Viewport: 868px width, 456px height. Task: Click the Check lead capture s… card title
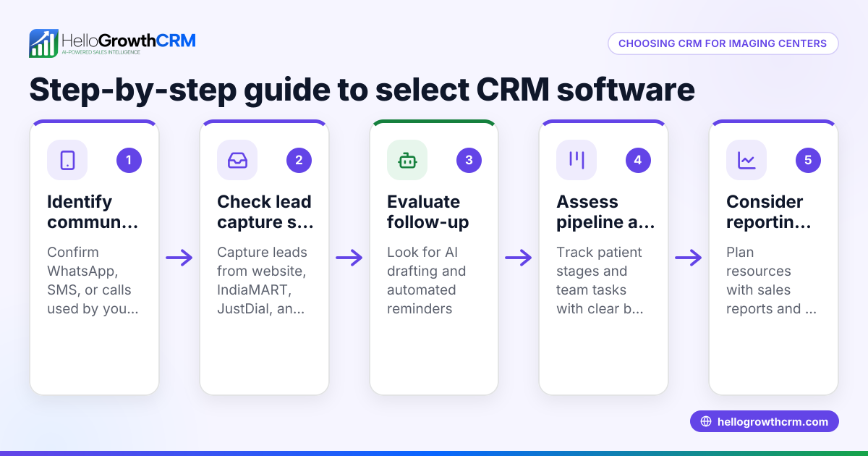click(265, 212)
